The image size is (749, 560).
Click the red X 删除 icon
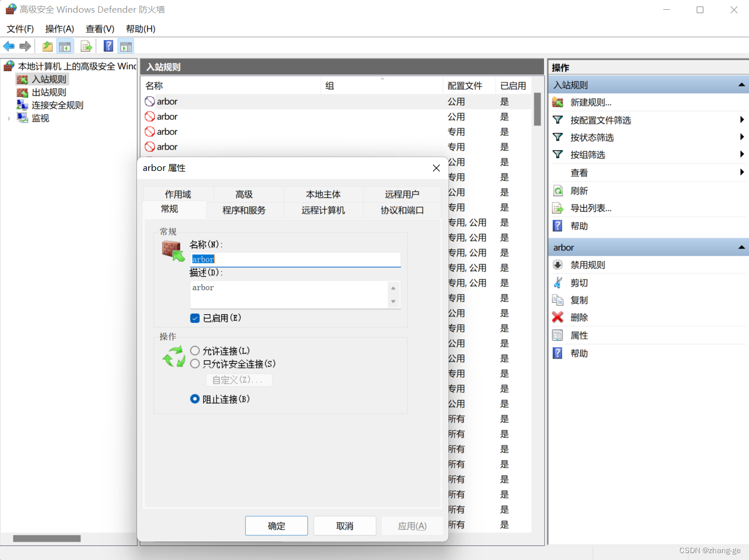pos(557,317)
